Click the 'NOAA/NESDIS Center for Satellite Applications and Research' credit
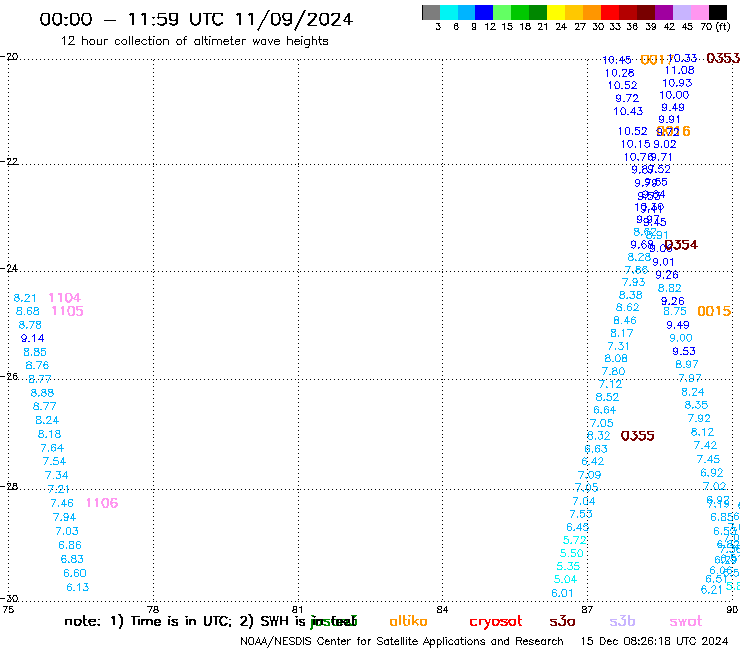This screenshot has width=740, height=650. pos(402,642)
